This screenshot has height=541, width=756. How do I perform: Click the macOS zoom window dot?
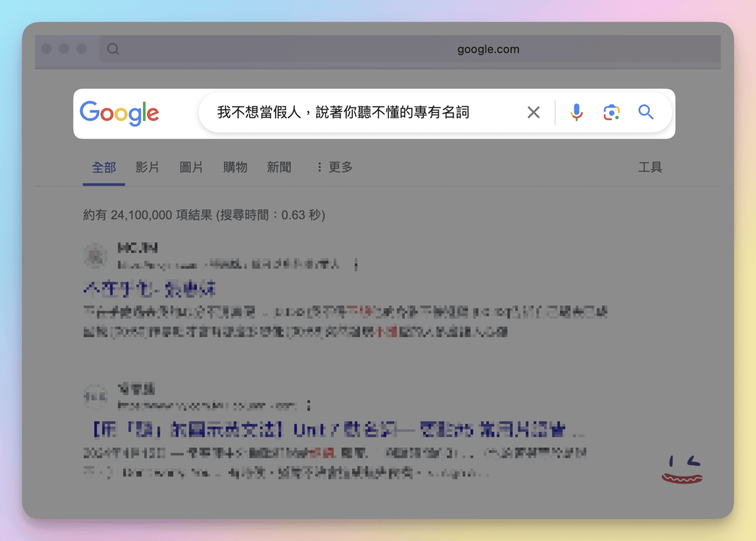point(81,48)
